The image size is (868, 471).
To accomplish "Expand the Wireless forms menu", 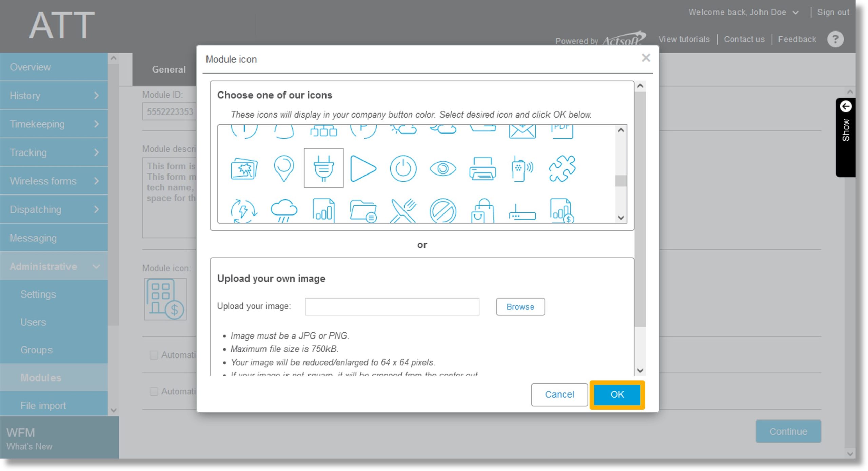I will tap(54, 181).
